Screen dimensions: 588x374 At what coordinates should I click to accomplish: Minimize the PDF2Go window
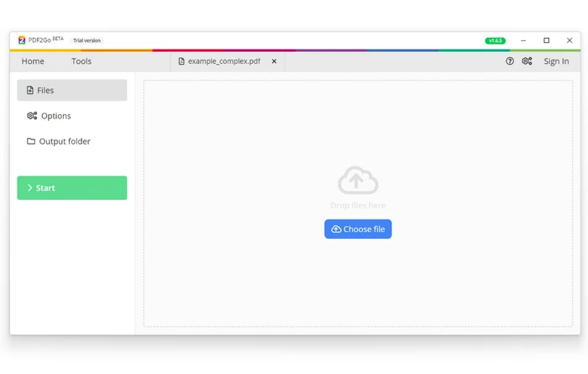[523, 40]
